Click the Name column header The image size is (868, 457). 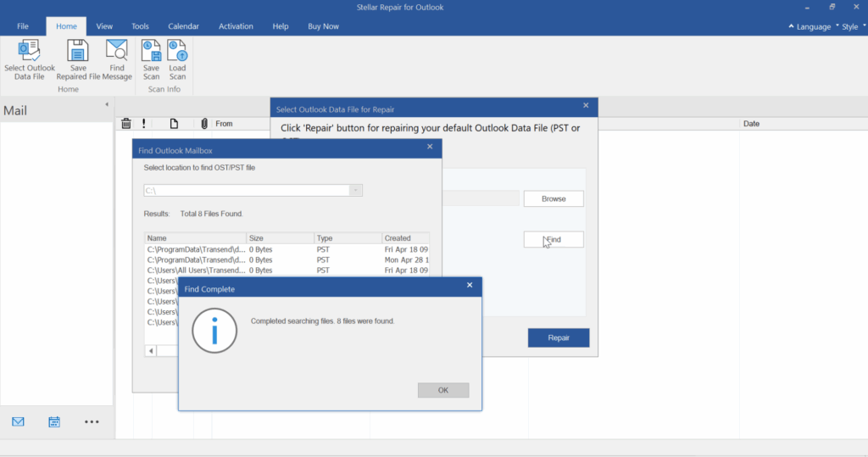pos(195,238)
